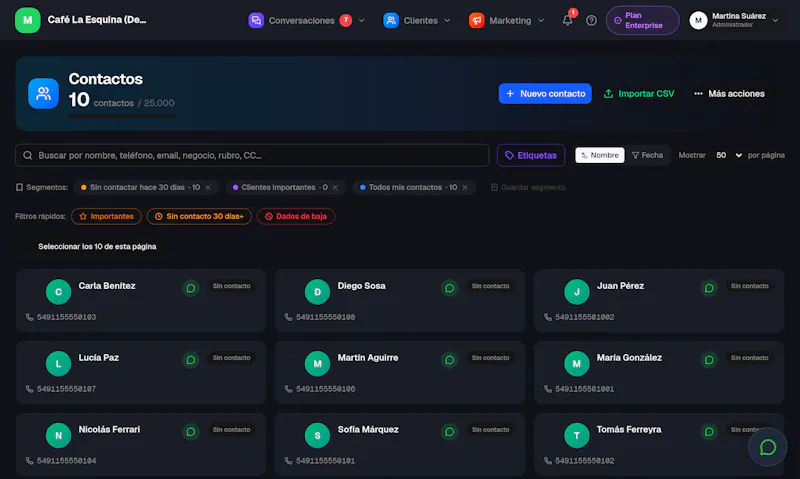The width and height of the screenshot is (800, 479).
Task: Open the help question mark icon
Action: coord(591,20)
